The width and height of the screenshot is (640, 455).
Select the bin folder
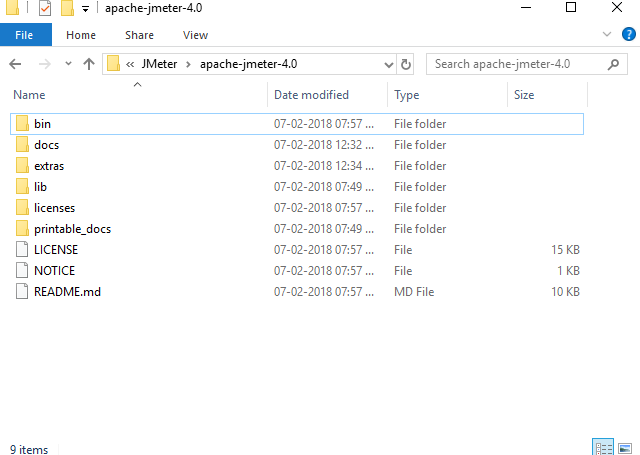[297, 124]
